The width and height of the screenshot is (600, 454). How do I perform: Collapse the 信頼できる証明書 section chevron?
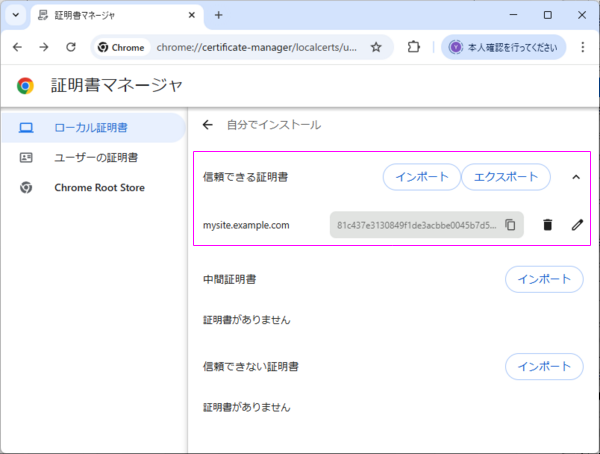click(x=576, y=177)
